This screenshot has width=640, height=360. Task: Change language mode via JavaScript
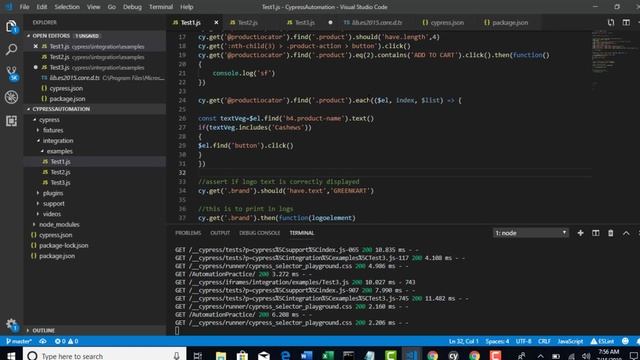pyautogui.click(x=570, y=341)
